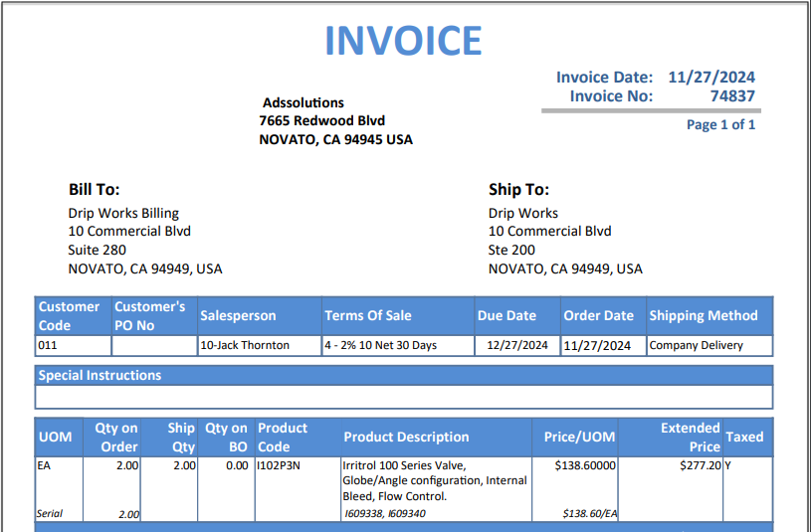Screen dimensions: 811x532
Task: Click the empty Special Instructions field
Action: click(404, 397)
